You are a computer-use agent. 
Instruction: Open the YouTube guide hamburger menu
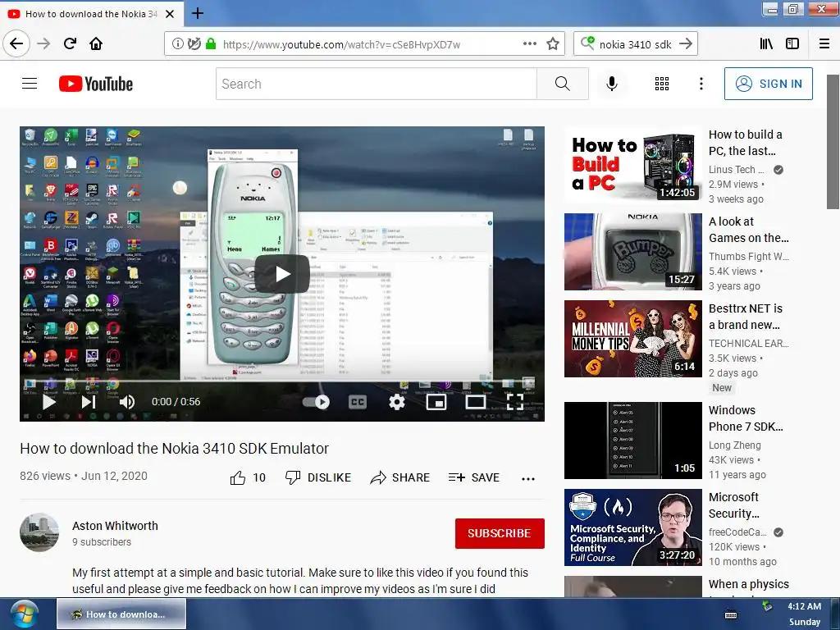[x=30, y=84]
